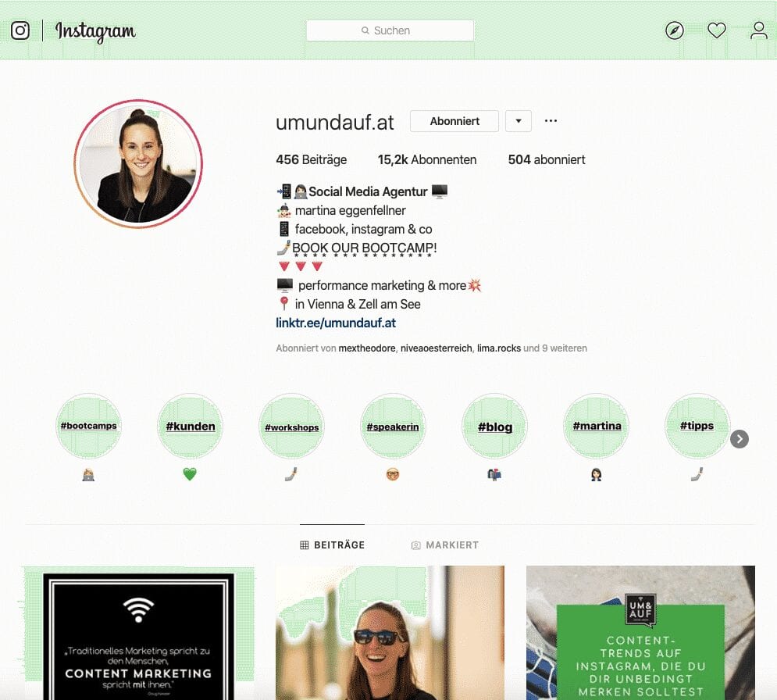This screenshot has height=700, width=777.
Task: Toggle the Abonniert follow button
Action: (454, 121)
